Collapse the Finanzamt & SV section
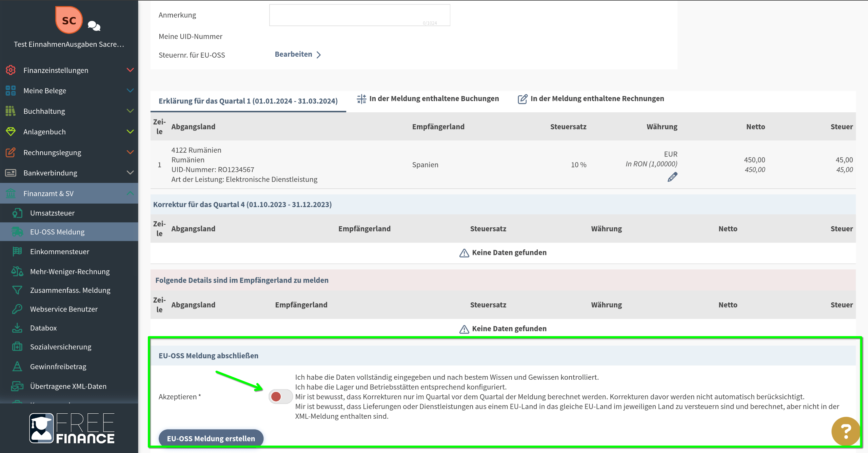This screenshot has width=868, height=453. (x=130, y=193)
